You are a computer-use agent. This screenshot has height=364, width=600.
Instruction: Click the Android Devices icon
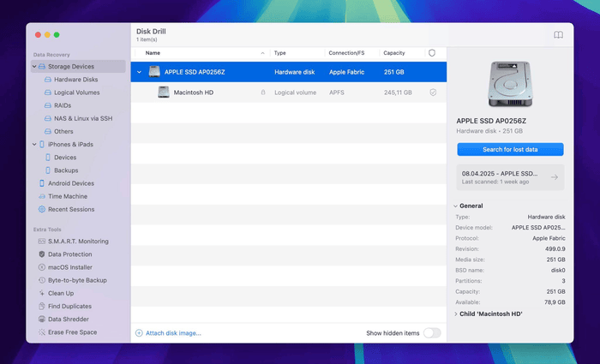[42, 183]
